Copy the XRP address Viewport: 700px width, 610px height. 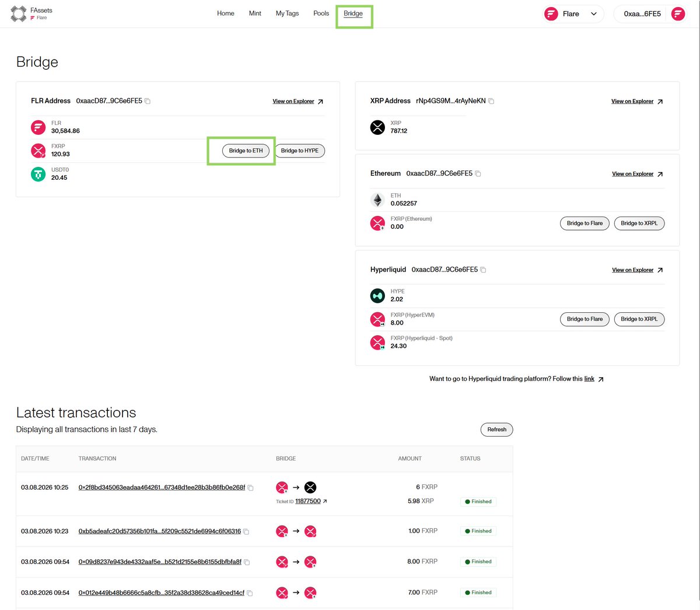coord(491,101)
